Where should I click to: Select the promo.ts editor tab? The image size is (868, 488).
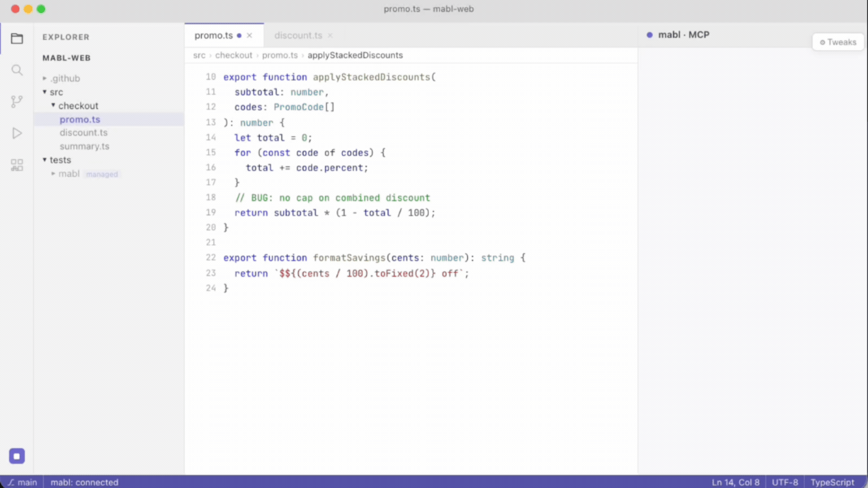(x=214, y=36)
